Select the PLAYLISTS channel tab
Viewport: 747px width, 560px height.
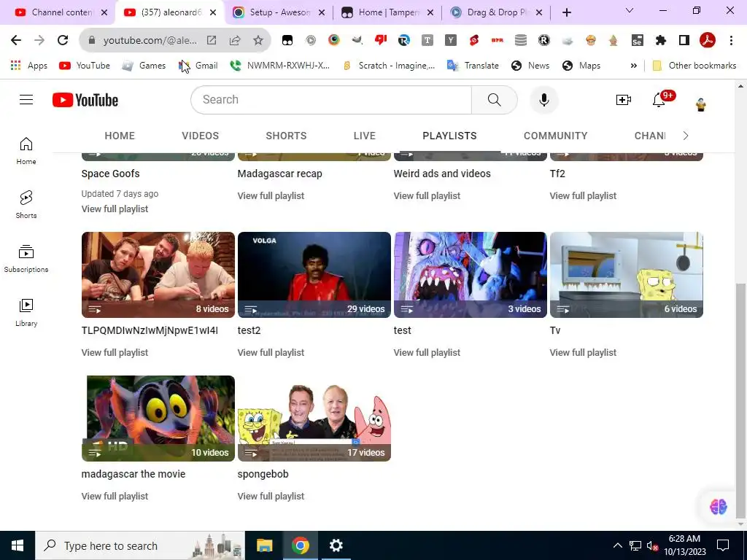point(449,136)
